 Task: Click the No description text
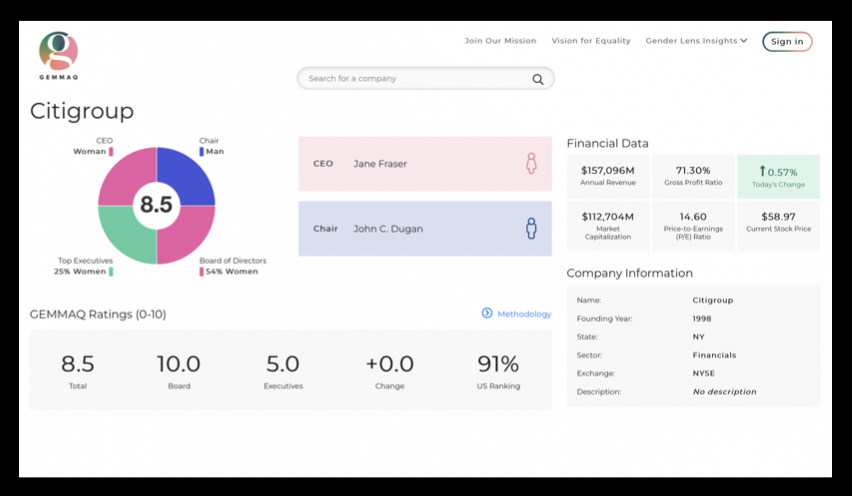(724, 392)
